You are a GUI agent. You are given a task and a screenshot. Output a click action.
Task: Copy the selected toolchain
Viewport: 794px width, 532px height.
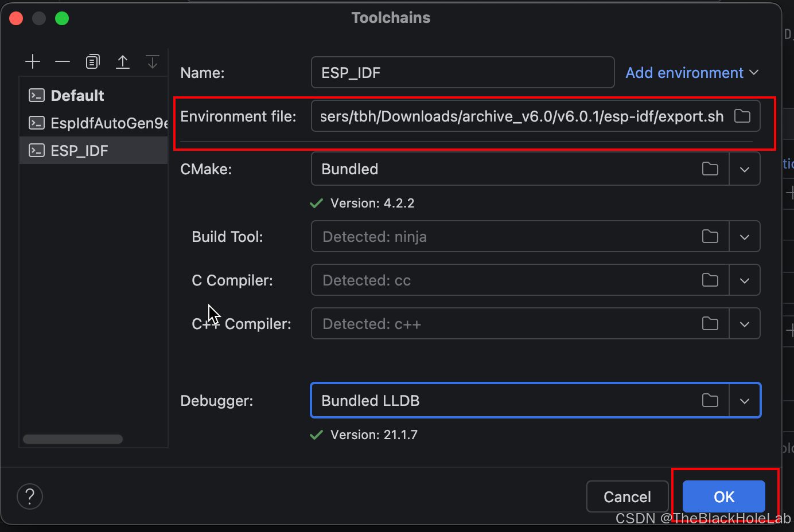pos(92,61)
